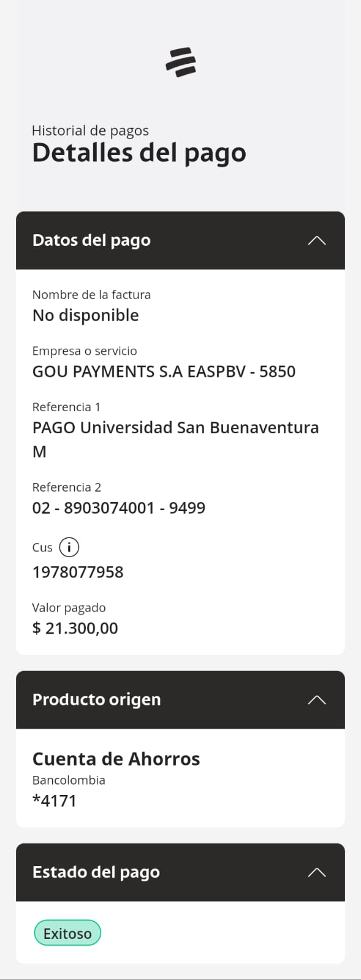Image resolution: width=361 pixels, height=980 pixels.
Task: Click the Bancolombia bank label
Action: click(x=69, y=780)
